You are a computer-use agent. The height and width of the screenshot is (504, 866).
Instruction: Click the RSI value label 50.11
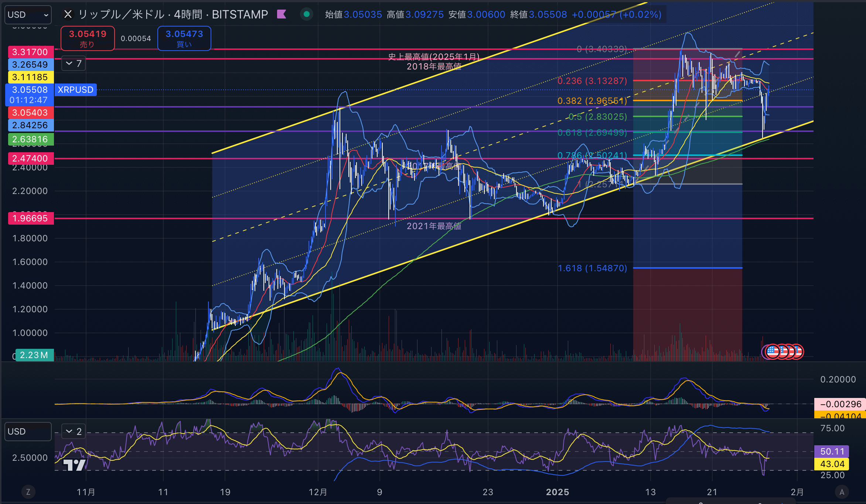(x=832, y=452)
